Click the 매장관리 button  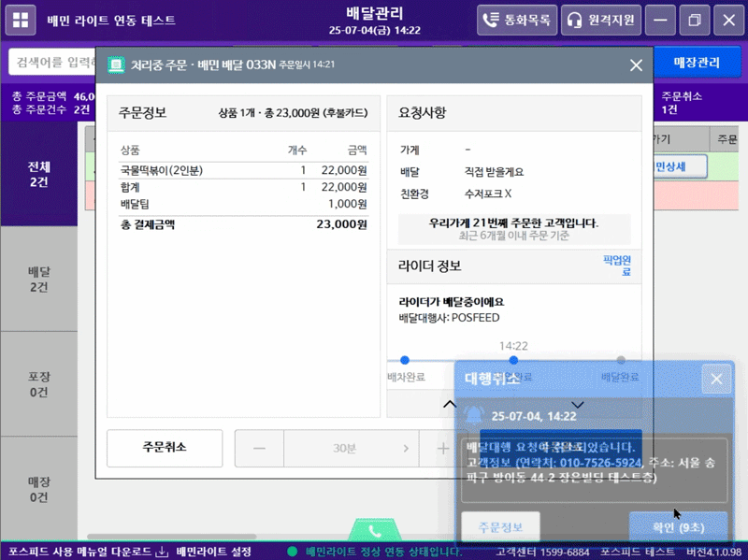(x=697, y=62)
